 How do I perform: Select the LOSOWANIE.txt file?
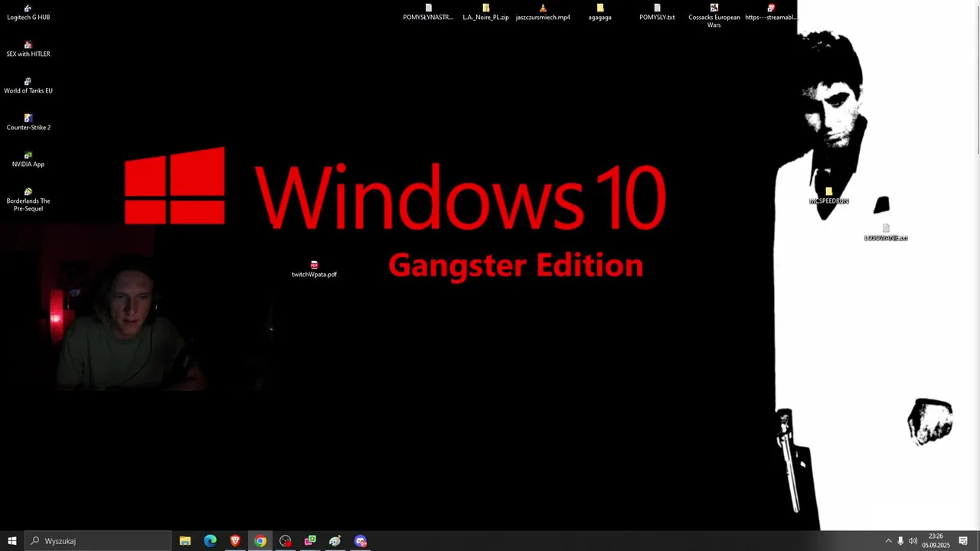(x=886, y=233)
